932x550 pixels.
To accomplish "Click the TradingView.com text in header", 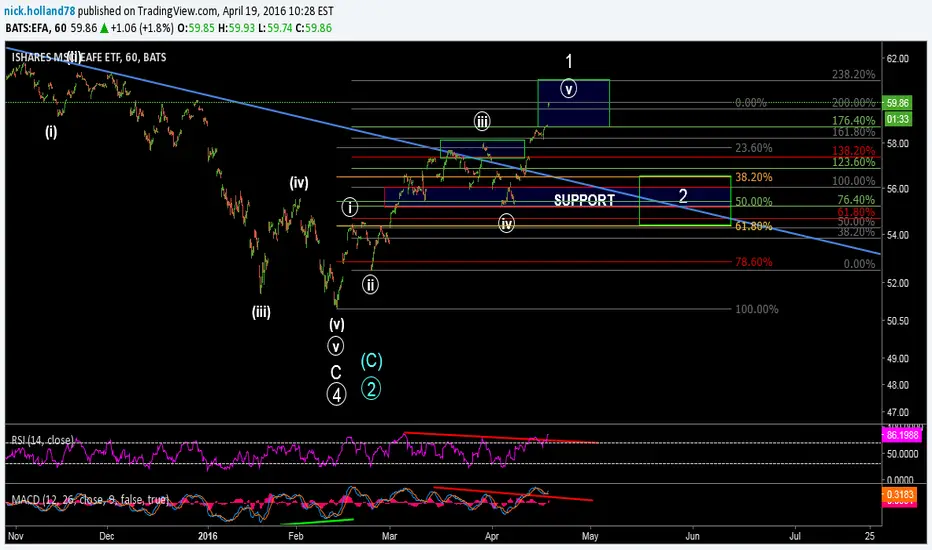I will pyautogui.click(x=178, y=11).
